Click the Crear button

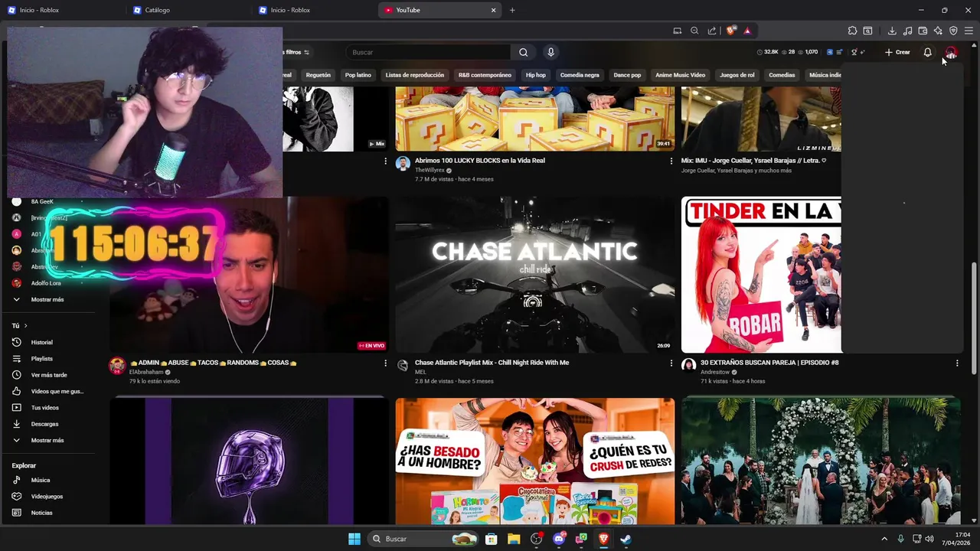(x=897, y=52)
